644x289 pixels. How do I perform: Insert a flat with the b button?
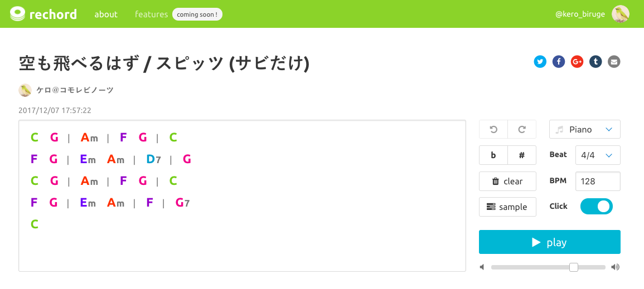pos(493,155)
